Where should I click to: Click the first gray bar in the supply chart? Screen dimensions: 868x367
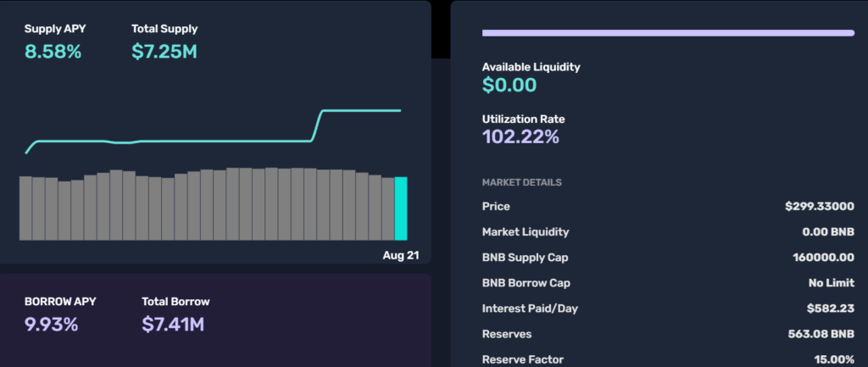(x=25, y=208)
